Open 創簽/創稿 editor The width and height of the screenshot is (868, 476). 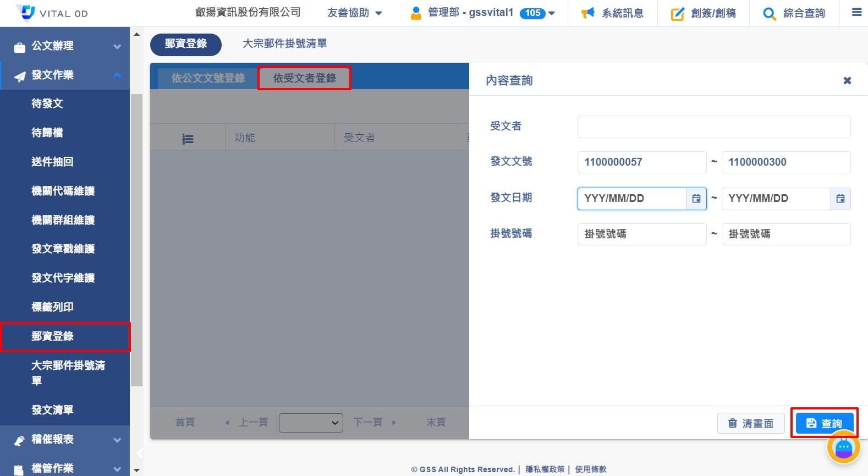coord(703,13)
